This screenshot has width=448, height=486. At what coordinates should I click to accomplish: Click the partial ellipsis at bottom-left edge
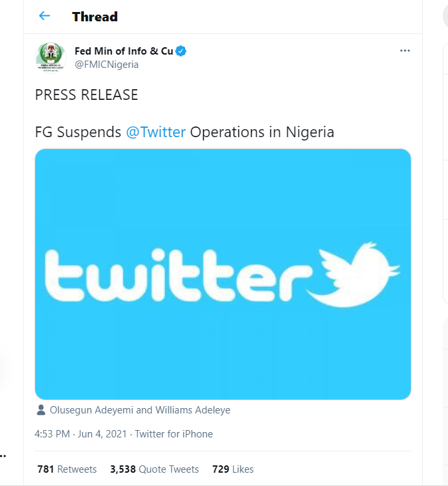coord(3,456)
